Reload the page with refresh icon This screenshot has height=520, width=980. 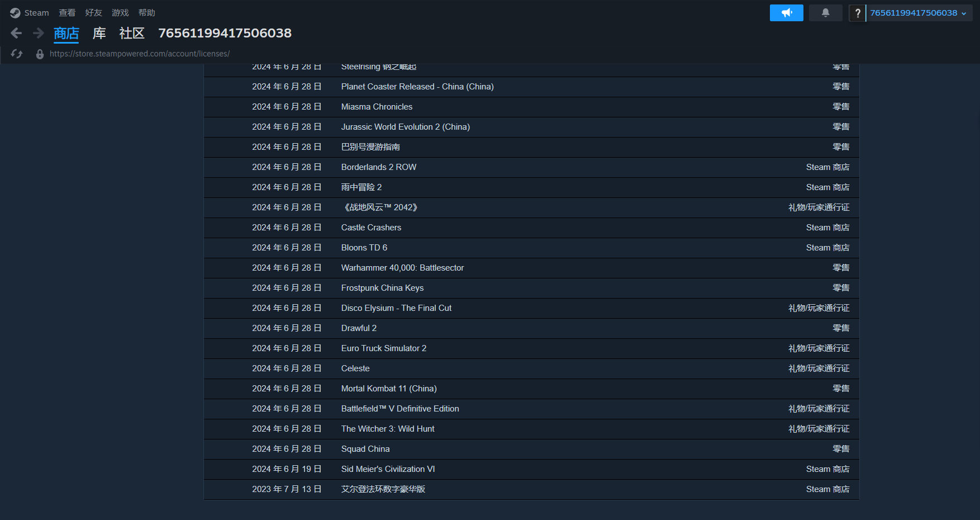17,54
